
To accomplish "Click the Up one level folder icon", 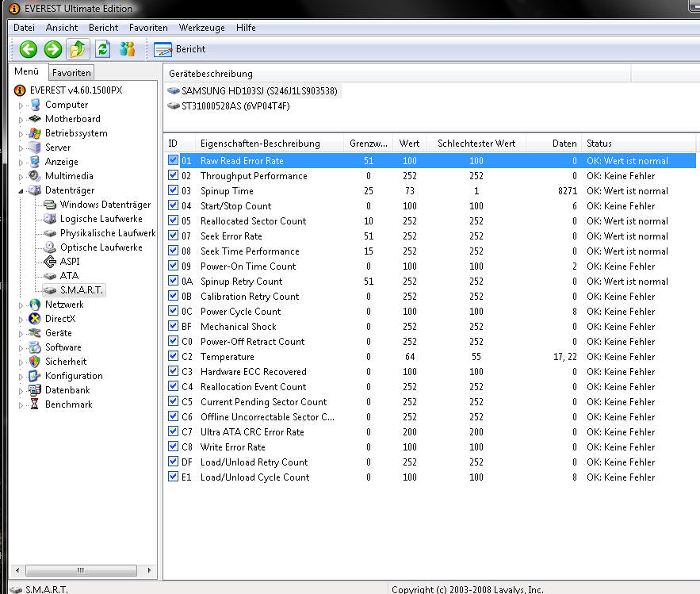I will click(x=78, y=49).
